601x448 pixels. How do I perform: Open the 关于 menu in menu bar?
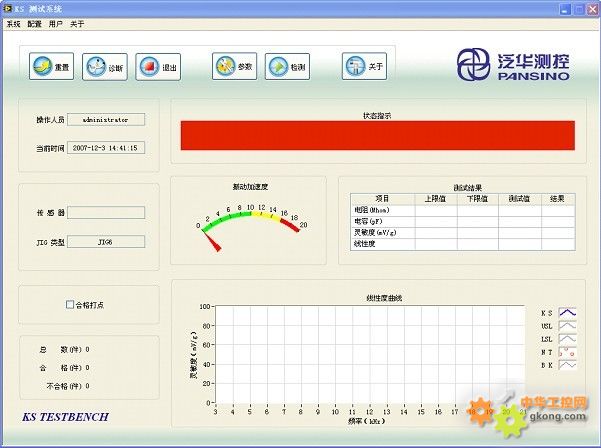pyautogui.click(x=77, y=23)
